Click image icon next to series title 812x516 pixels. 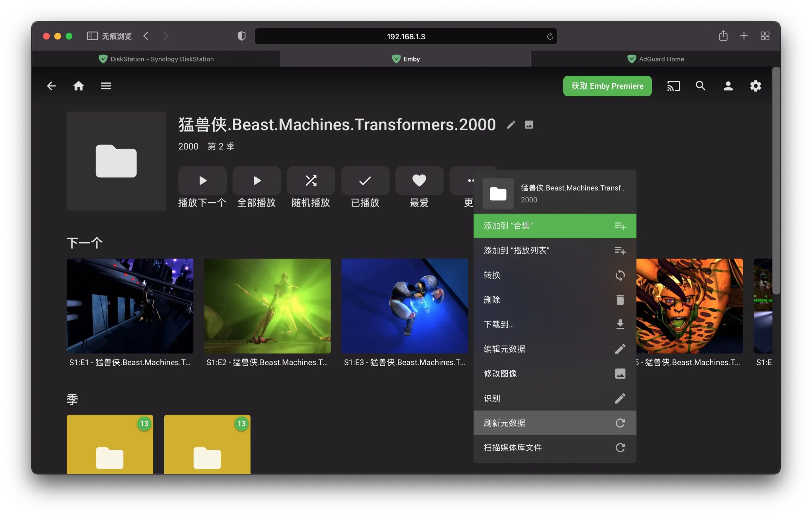pyautogui.click(x=529, y=125)
